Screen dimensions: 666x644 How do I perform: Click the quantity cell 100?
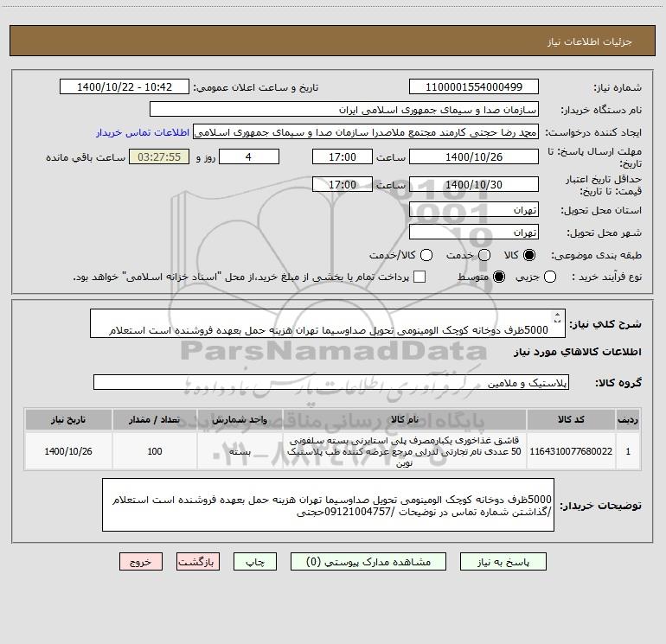click(x=155, y=451)
